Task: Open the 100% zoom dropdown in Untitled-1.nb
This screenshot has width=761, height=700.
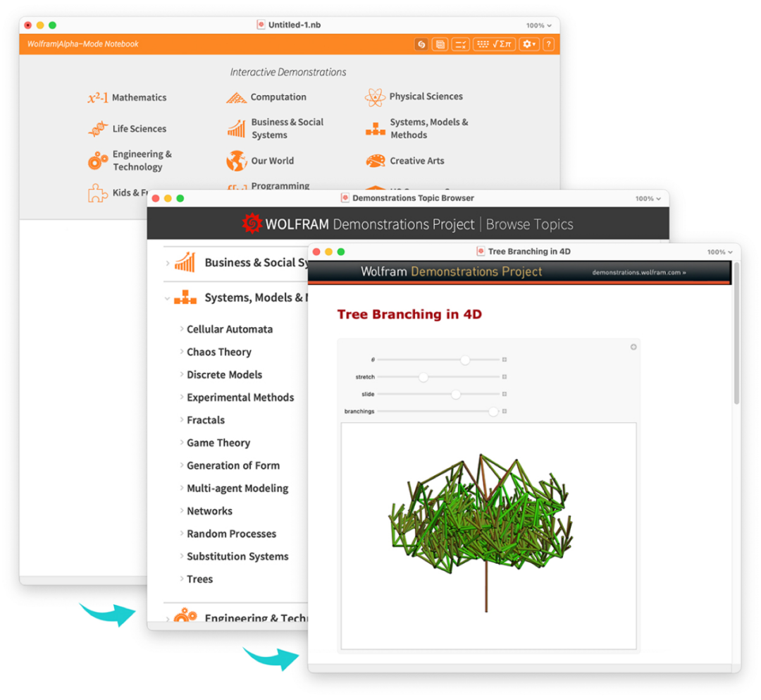Action: click(539, 25)
